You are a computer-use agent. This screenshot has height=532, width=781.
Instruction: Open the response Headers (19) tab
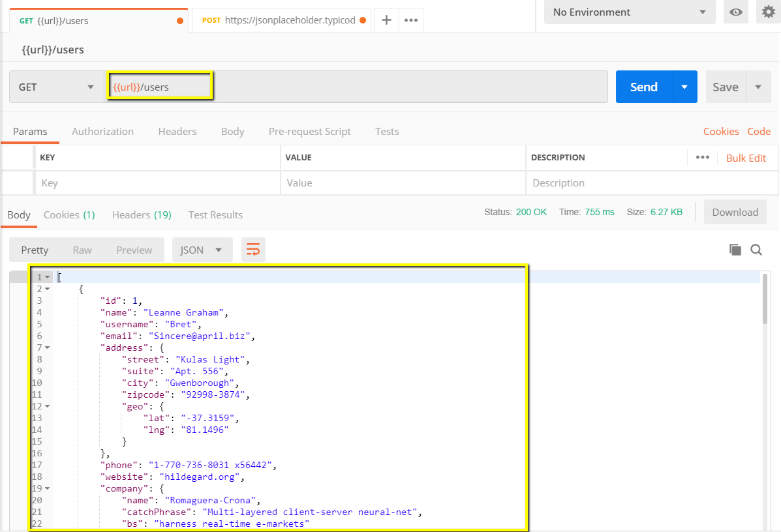click(142, 214)
